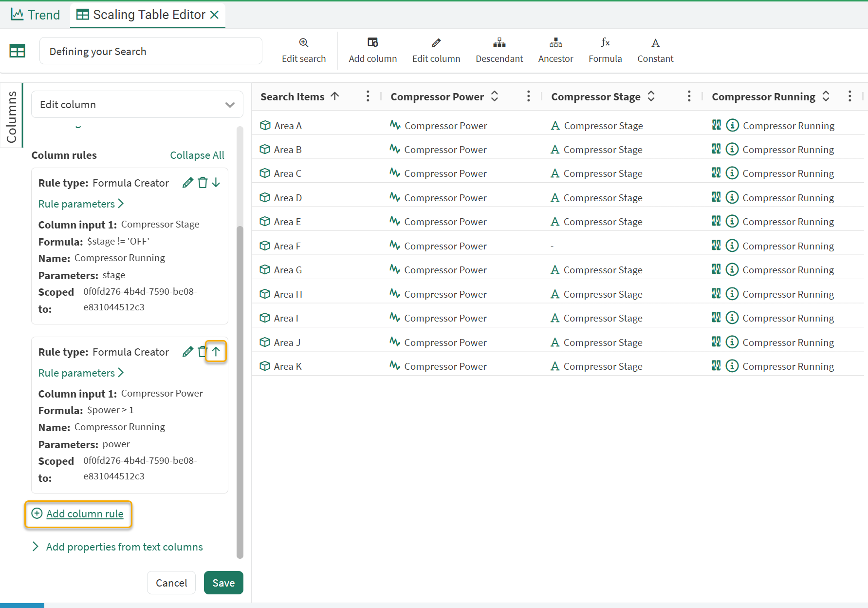The image size is (868, 608).
Task: Toggle sort on Search Items column
Action: click(335, 96)
